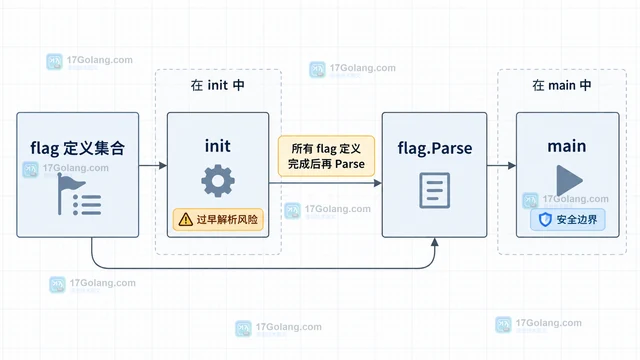Click the flag list icon
The image size is (640, 360).
[80, 195]
